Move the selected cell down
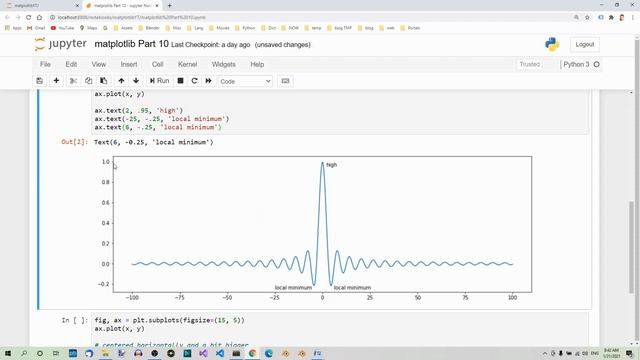The height and width of the screenshot is (360, 640). click(x=136, y=81)
